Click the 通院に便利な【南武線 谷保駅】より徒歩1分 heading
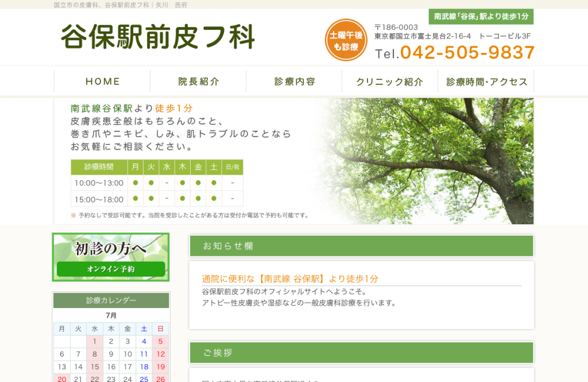The height and width of the screenshot is (382, 588). [290, 279]
